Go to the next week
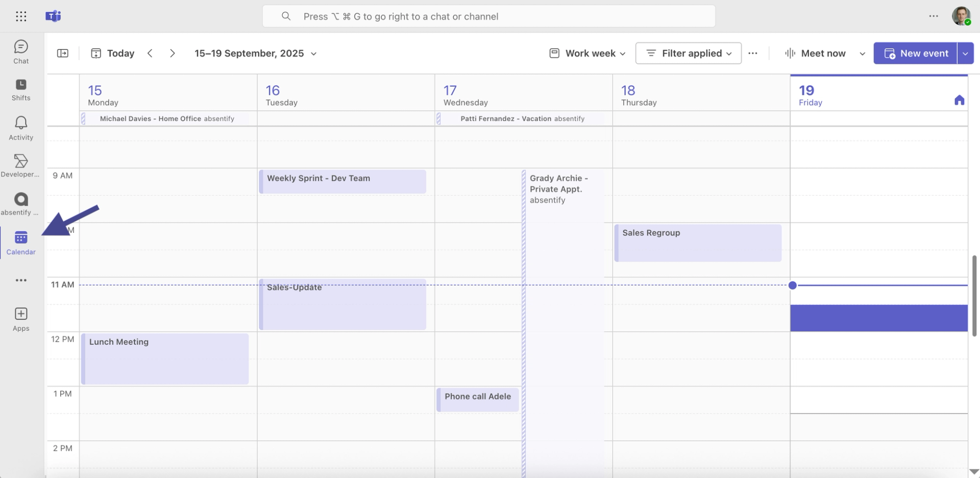This screenshot has width=980, height=478. tap(173, 53)
